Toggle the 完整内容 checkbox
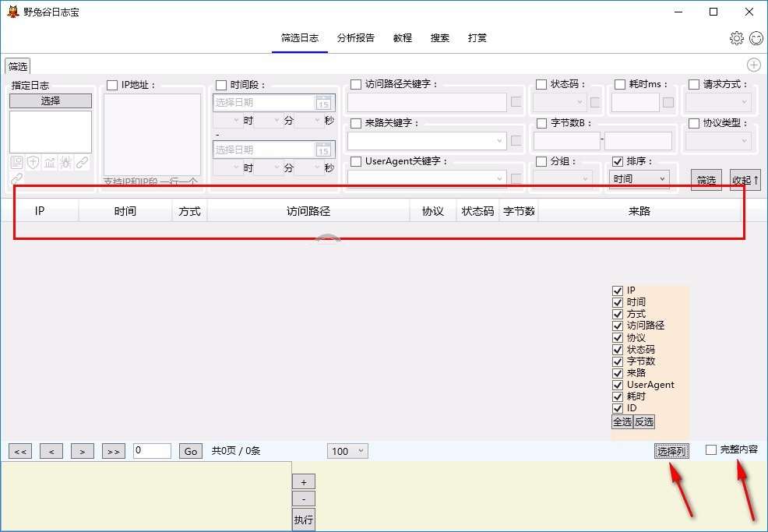The height and width of the screenshot is (532, 768). [x=711, y=449]
